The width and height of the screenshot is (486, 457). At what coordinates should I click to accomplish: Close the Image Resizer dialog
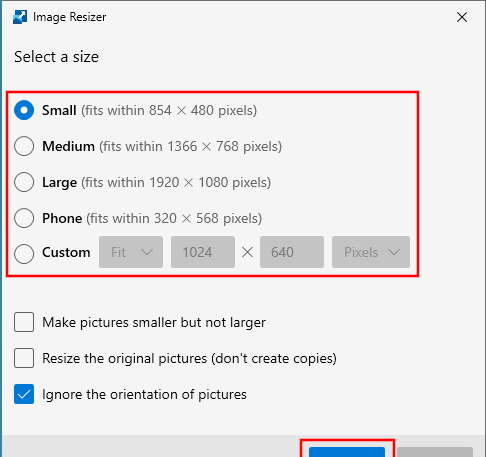click(462, 17)
